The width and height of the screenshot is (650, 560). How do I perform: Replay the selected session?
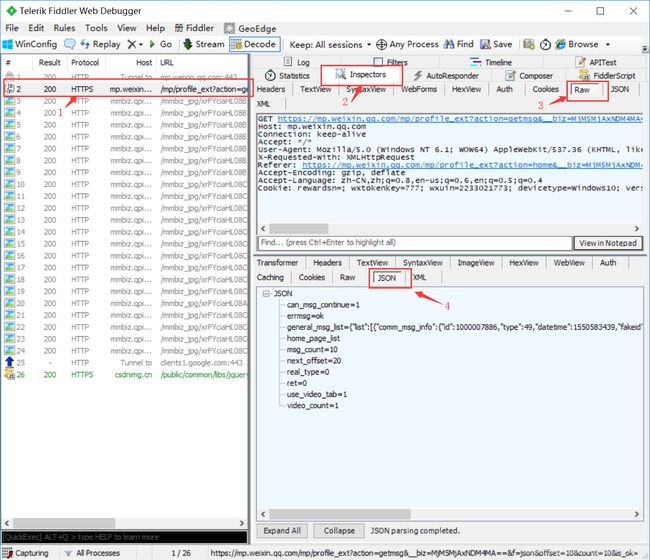coord(100,44)
